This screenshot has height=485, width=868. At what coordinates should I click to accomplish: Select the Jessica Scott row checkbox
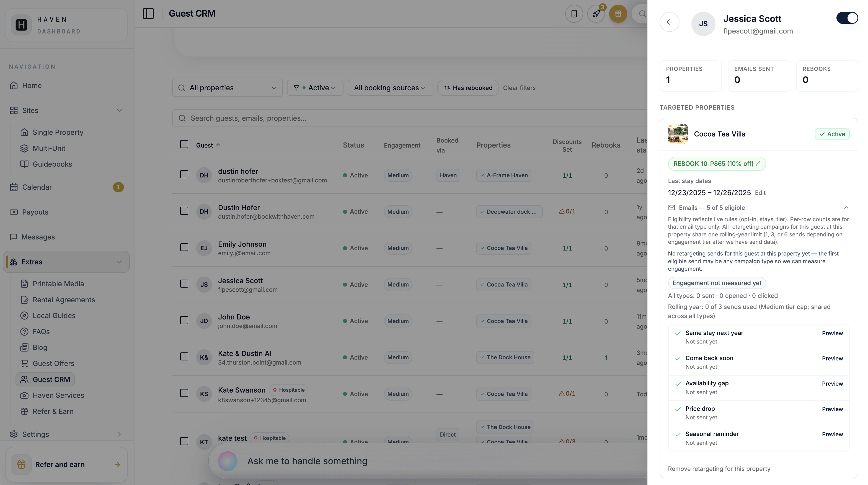point(184,284)
